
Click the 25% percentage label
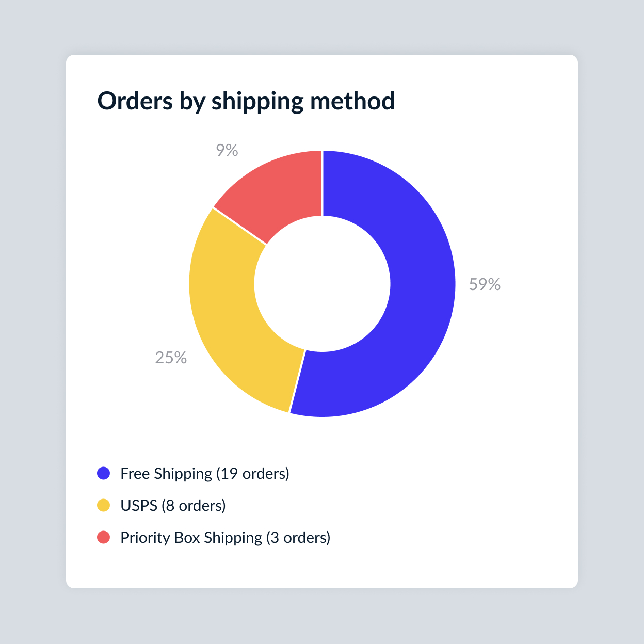(x=171, y=358)
